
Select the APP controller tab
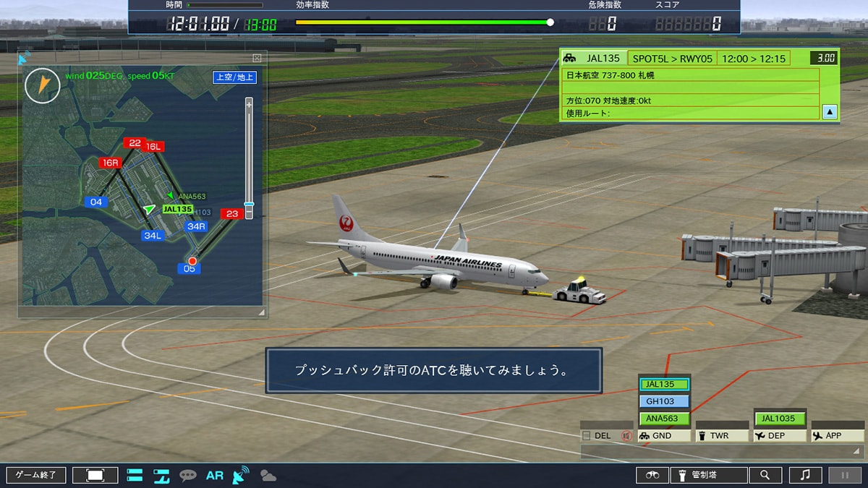(x=838, y=436)
